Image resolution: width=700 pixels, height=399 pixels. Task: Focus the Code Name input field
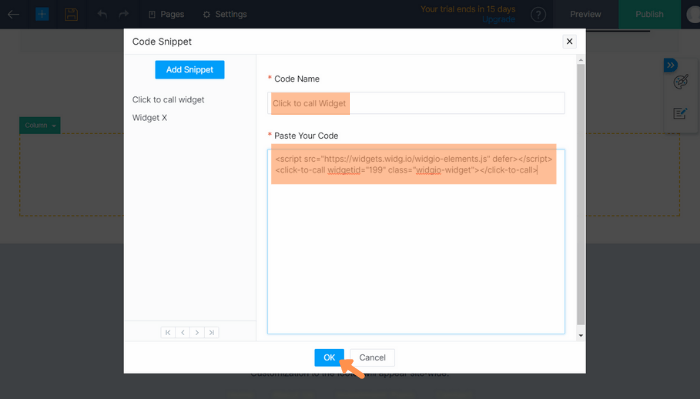(x=416, y=103)
